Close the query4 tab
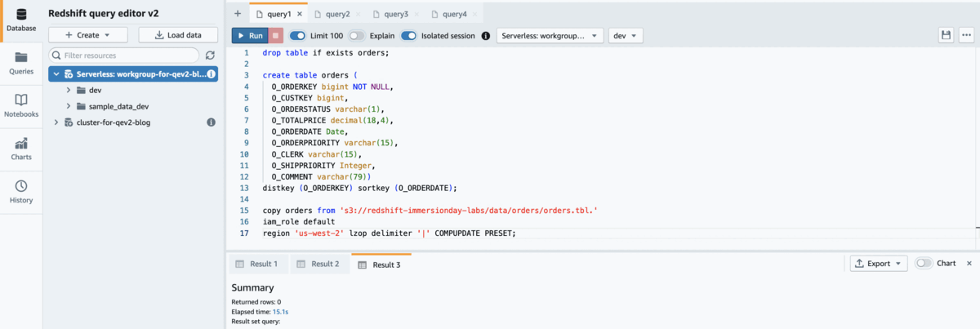Screen dimensions: 980x329 tap(474, 15)
